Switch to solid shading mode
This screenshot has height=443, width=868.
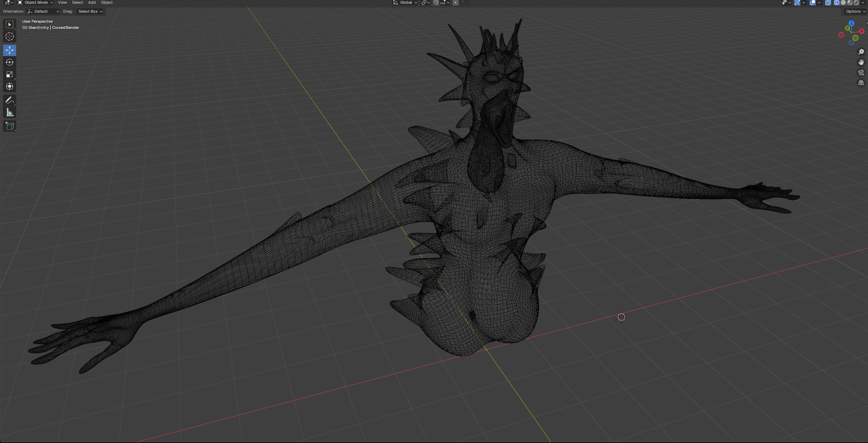tap(843, 2)
